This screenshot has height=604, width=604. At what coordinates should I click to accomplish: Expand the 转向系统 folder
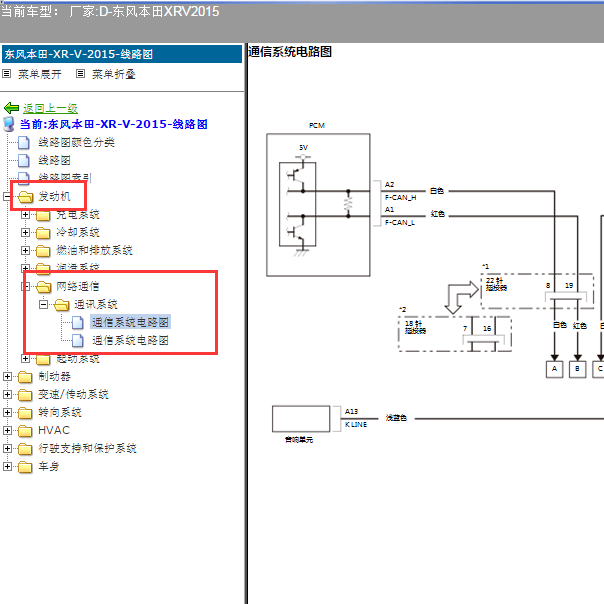tap(7, 412)
